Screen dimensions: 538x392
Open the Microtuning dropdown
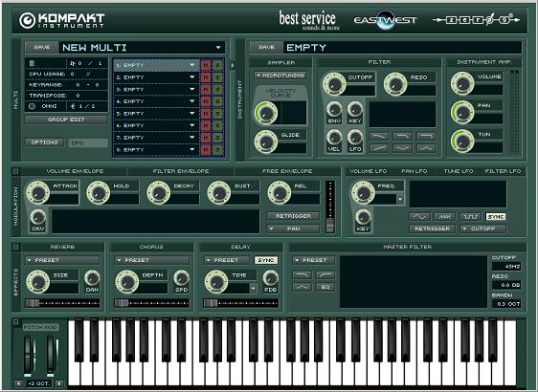(x=280, y=76)
